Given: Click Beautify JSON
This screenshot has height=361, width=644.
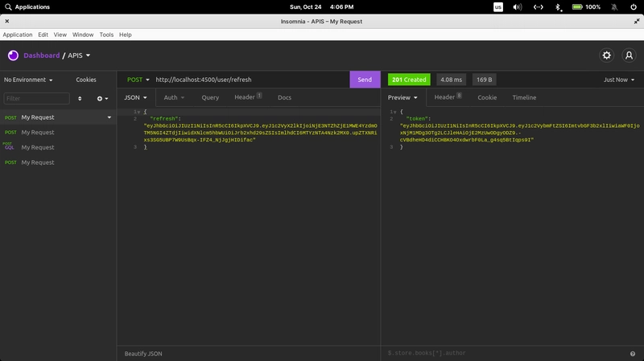Looking at the screenshot, I should [143, 354].
